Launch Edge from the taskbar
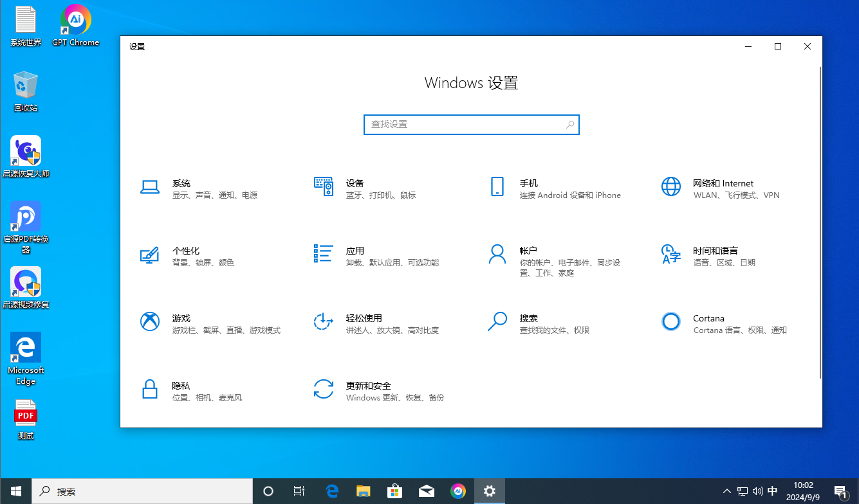The image size is (859, 504). pyautogui.click(x=332, y=491)
